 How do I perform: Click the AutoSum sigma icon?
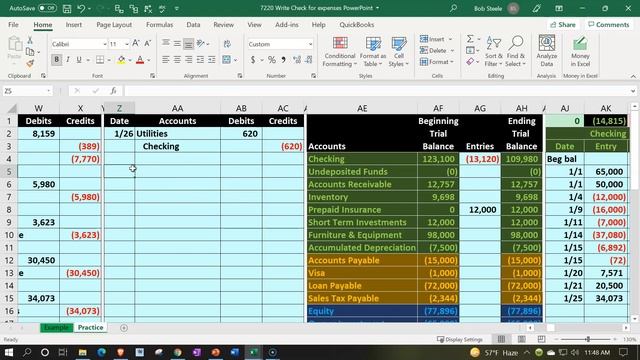470,39
